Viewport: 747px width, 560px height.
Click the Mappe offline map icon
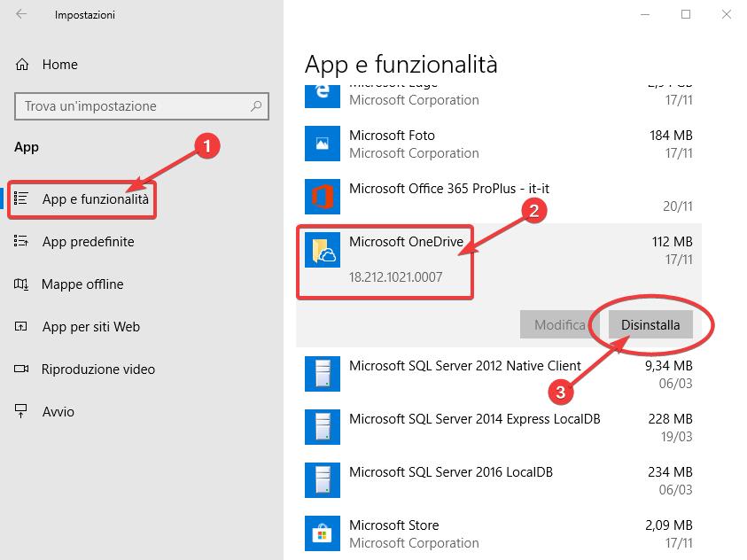21,284
